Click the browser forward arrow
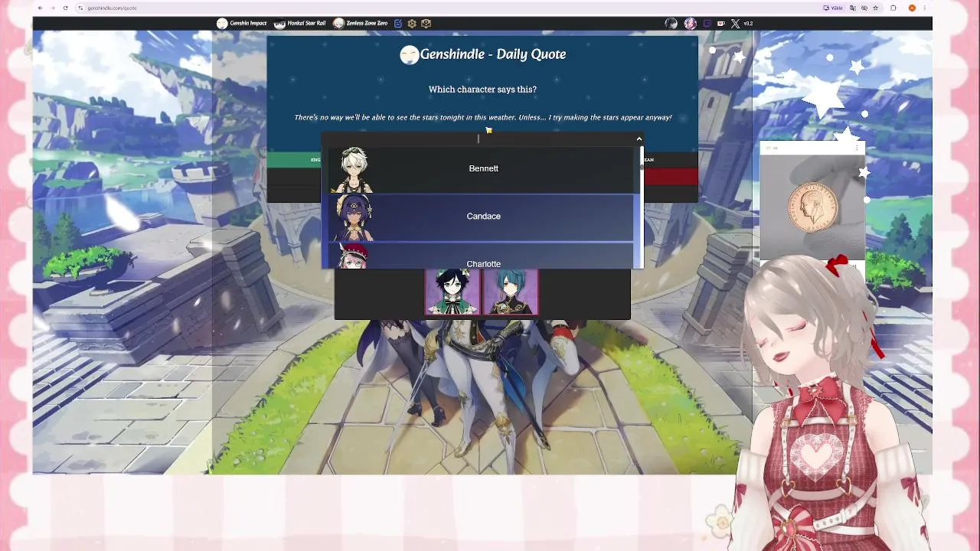Viewport: 980px width, 551px height. (x=52, y=8)
